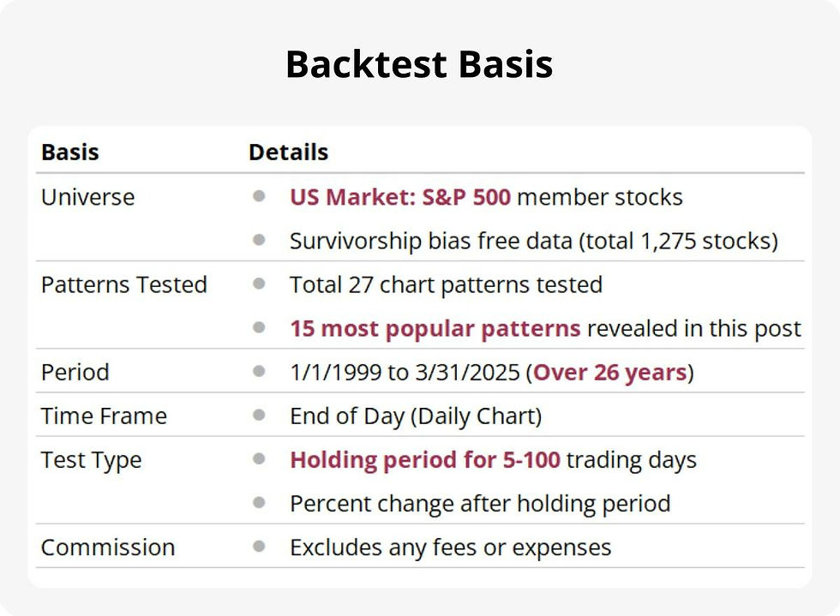Click the "Basis" column header
Screen dimensions: 840x616
[70, 153]
